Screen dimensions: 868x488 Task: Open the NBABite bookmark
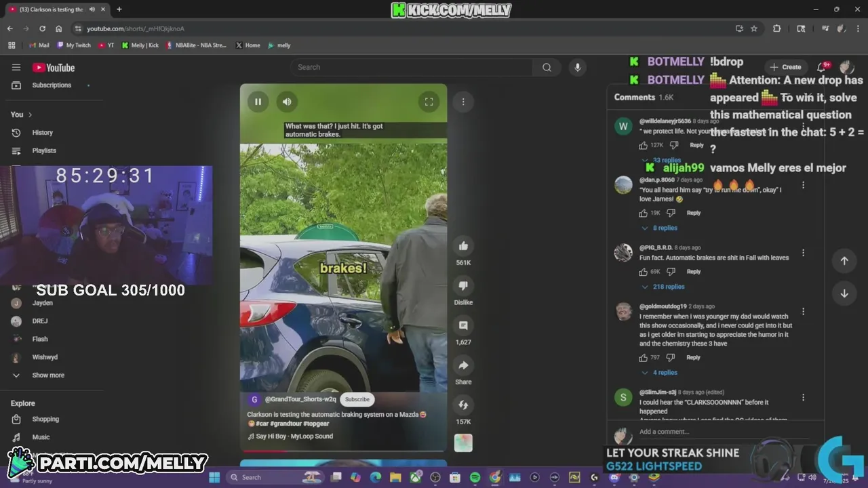point(196,45)
